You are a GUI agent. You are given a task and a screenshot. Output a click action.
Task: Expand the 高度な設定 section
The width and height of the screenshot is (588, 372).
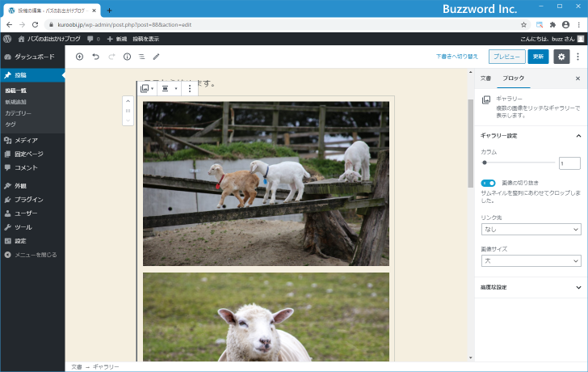(x=531, y=288)
